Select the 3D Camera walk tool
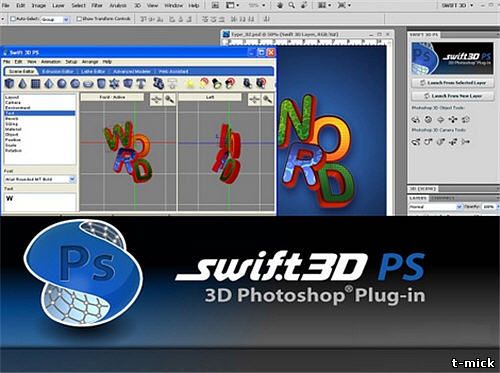The image size is (500, 373). click(x=453, y=142)
